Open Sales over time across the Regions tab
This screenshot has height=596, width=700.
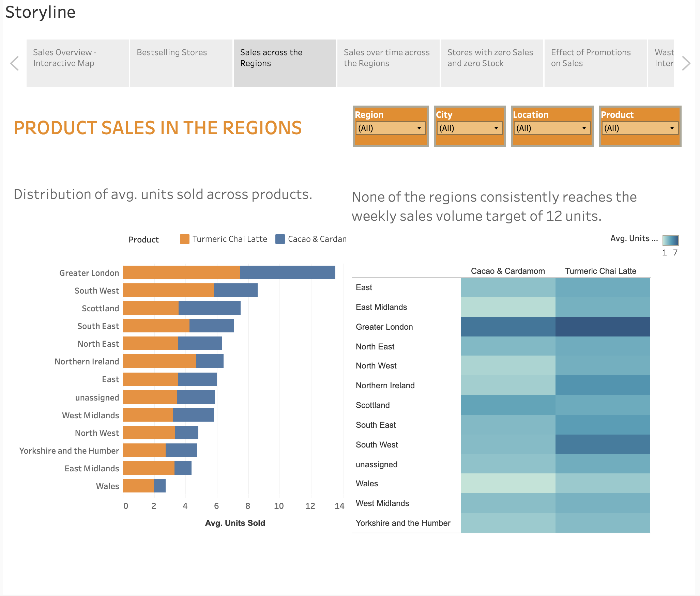point(388,63)
